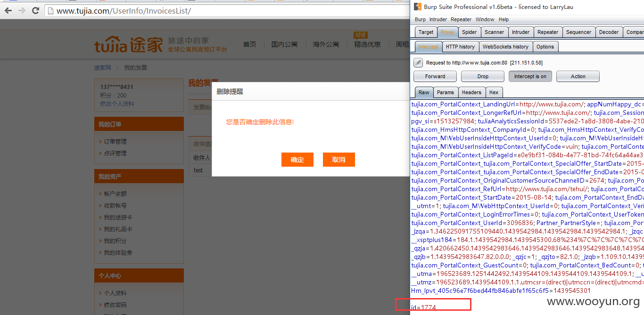The width and height of the screenshot is (644, 315).
Task: Open 我的途游卡 in sidebar
Action: [x=118, y=217]
